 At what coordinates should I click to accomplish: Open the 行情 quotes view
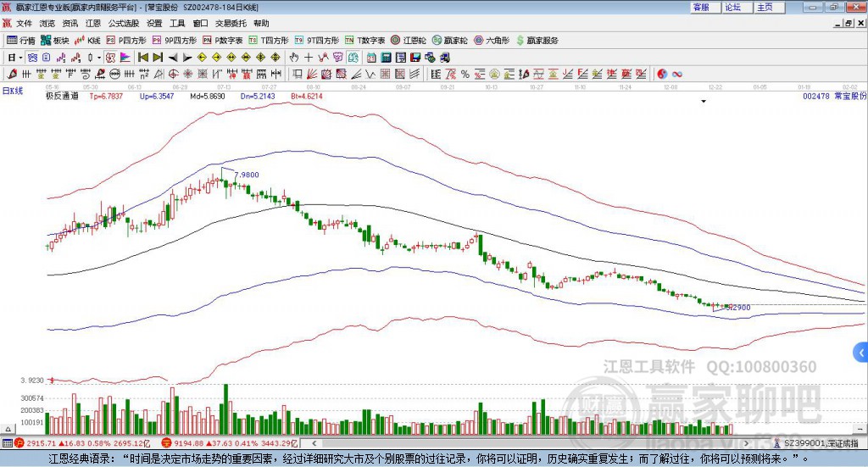tap(20, 41)
